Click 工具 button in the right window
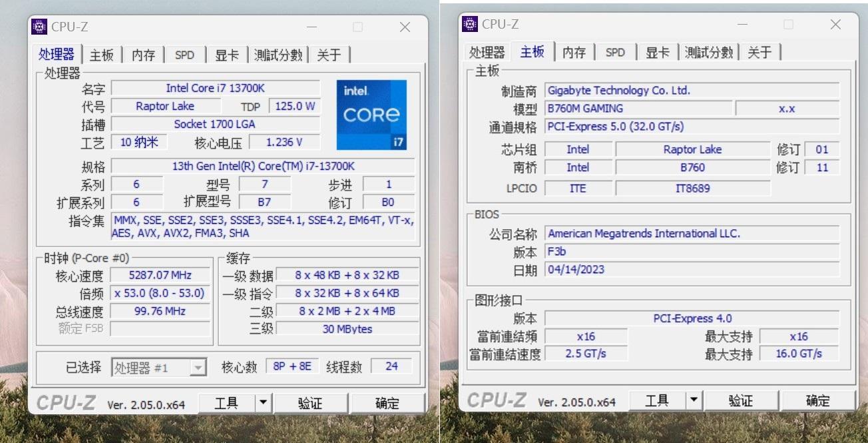The image size is (868, 443). (x=657, y=400)
